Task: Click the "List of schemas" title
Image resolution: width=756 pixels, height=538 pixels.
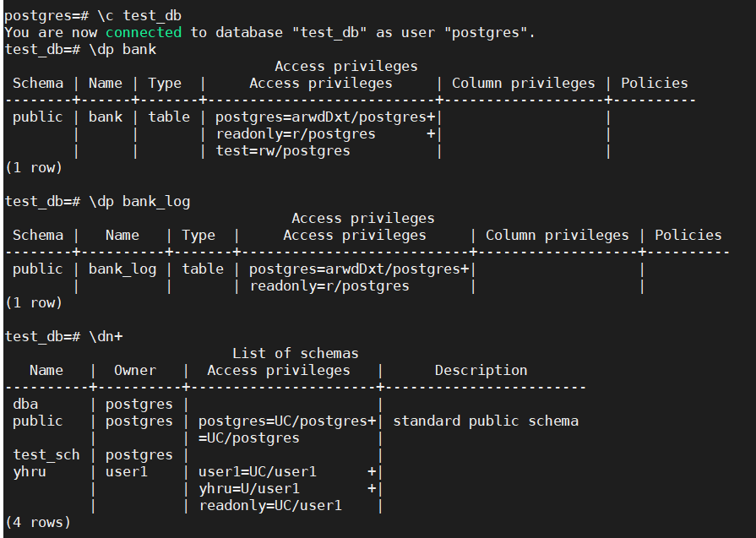Action: (x=295, y=353)
